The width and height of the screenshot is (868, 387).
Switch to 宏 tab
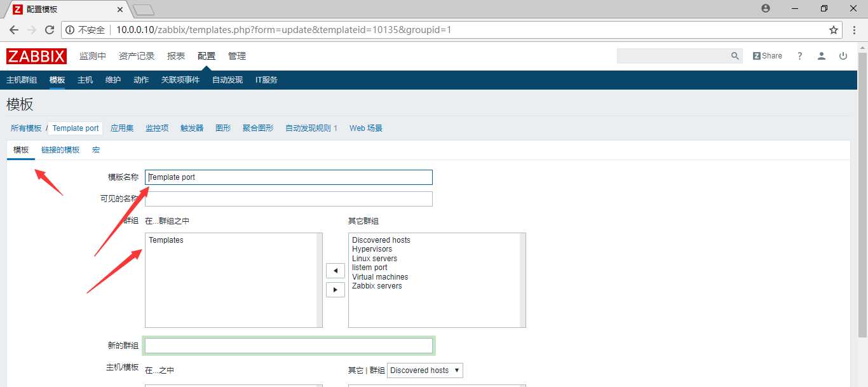click(96, 150)
